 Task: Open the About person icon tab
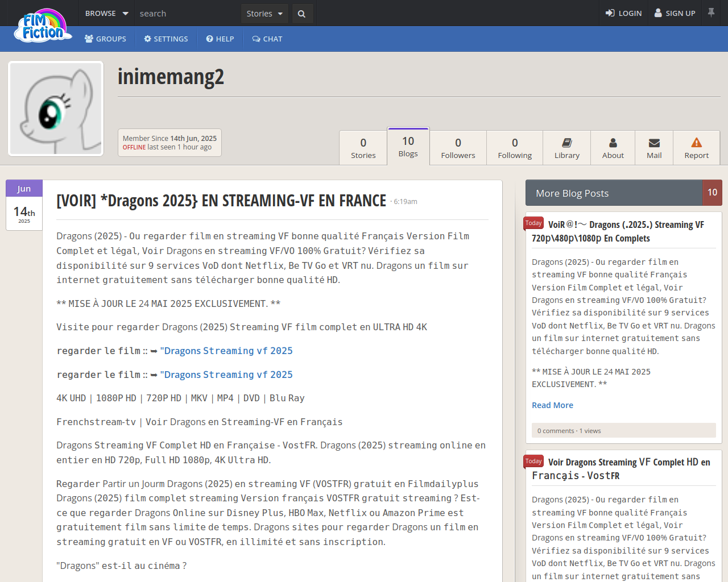613,148
